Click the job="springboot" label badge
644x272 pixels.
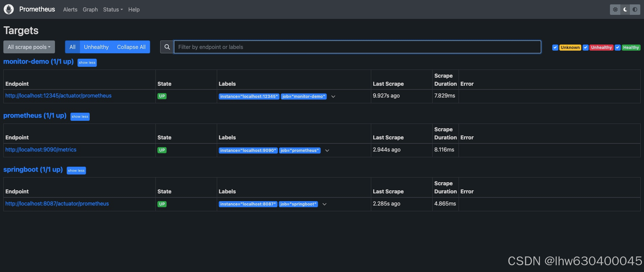(x=298, y=204)
